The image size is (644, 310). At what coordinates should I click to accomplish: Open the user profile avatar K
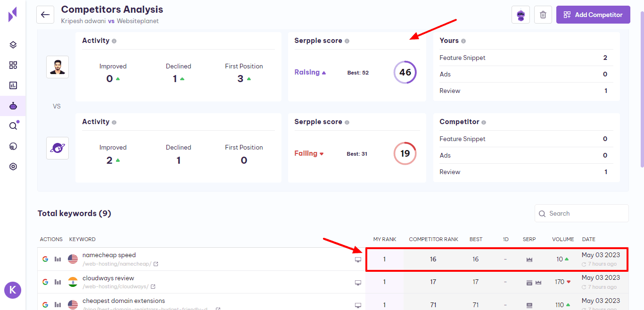pos(13,290)
